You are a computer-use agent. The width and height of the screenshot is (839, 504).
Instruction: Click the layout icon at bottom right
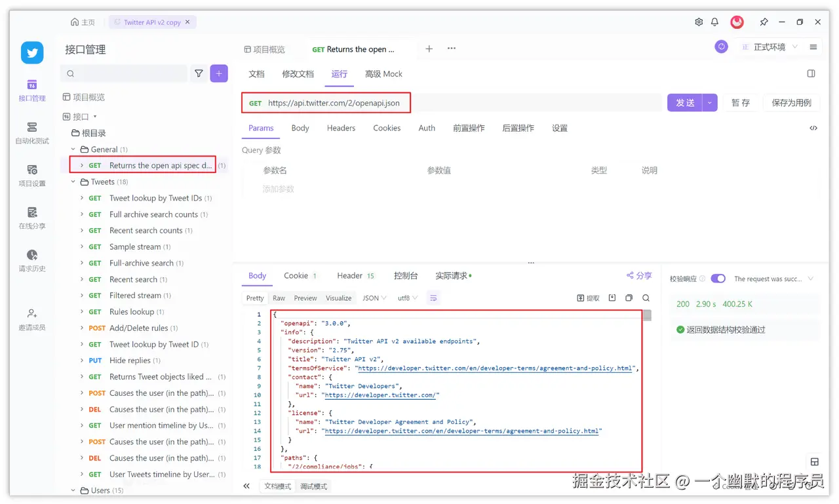click(815, 462)
